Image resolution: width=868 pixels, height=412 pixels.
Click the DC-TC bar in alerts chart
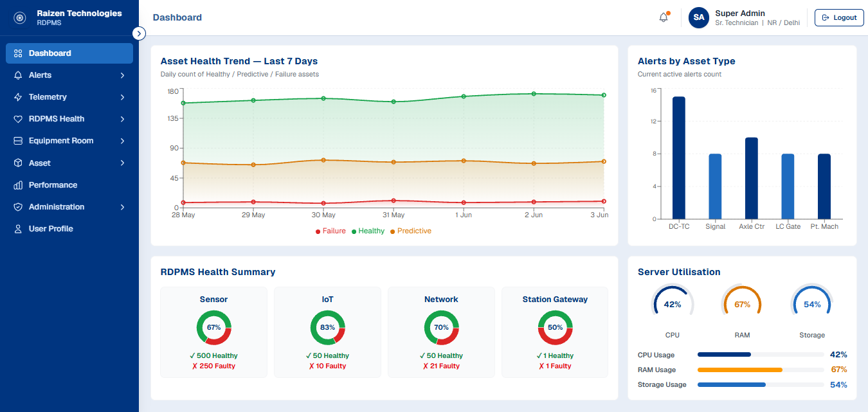pyautogui.click(x=679, y=158)
